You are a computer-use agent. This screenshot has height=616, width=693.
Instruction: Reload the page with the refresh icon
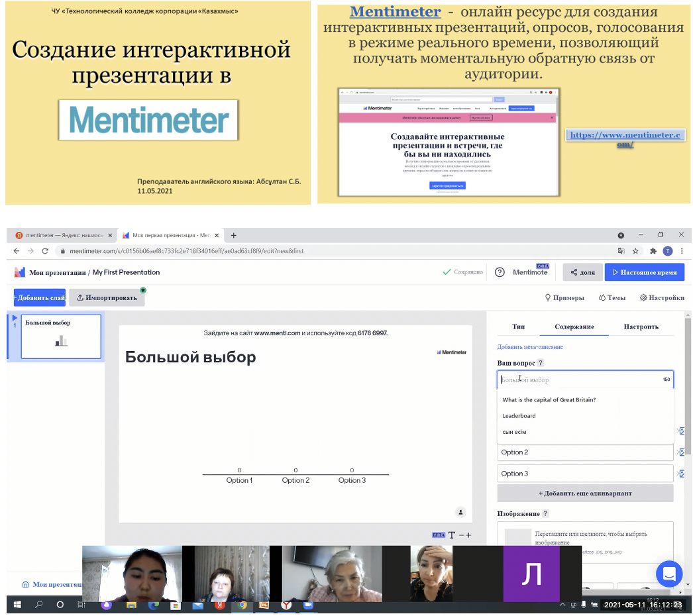pos(45,251)
